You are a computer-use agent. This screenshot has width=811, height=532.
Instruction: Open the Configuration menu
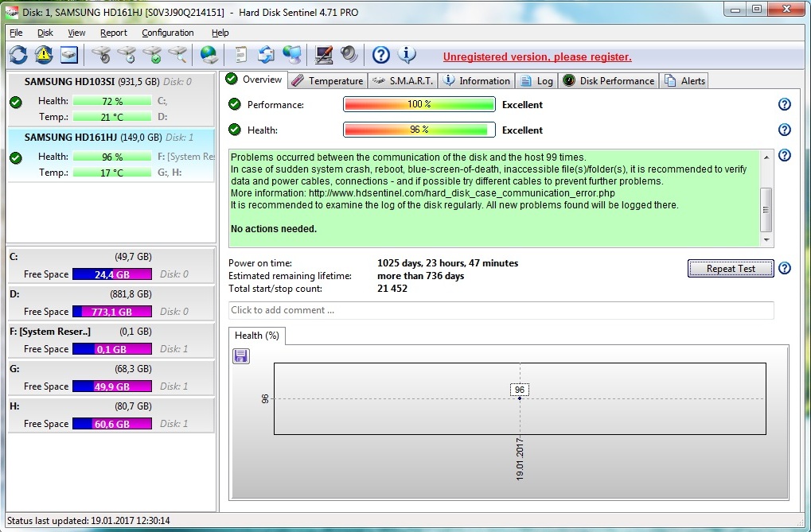coord(167,33)
